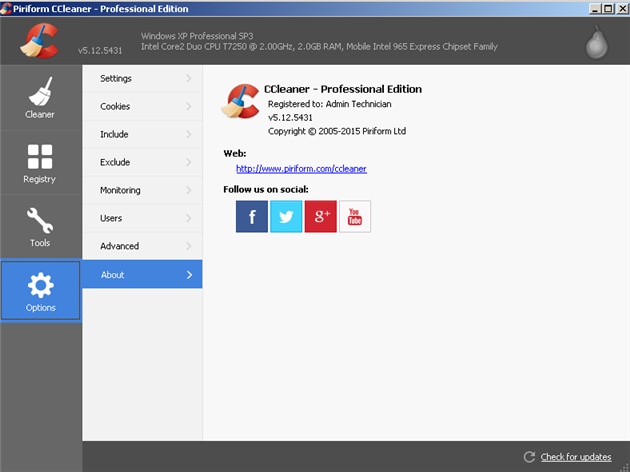Screen dimensions: 630x472
Task: Open the piriform.com/ccleaner web link
Action: (x=301, y=169)
